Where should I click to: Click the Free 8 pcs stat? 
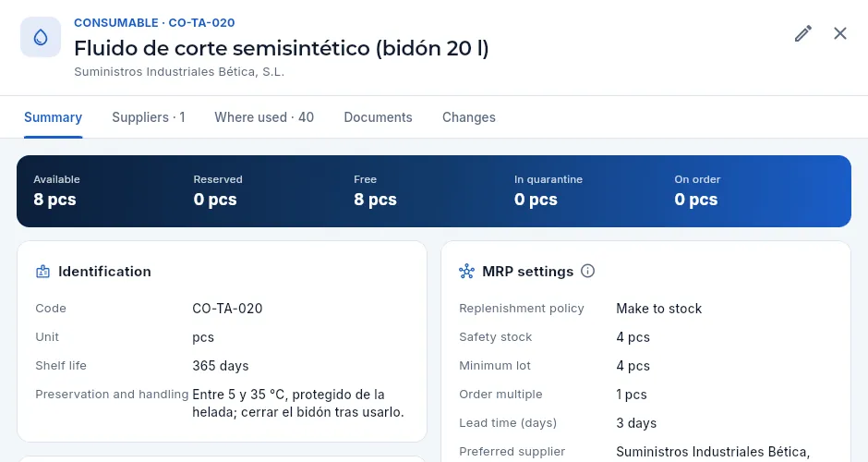(x=375, y=191)
